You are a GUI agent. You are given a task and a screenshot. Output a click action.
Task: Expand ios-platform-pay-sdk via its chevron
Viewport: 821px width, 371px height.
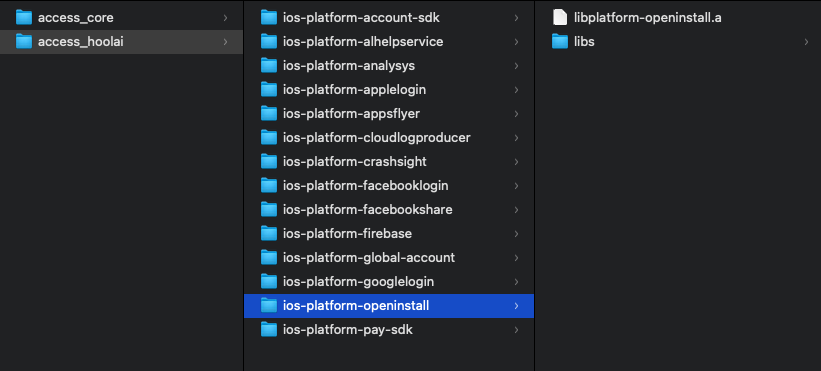click(x=516, y=330)
